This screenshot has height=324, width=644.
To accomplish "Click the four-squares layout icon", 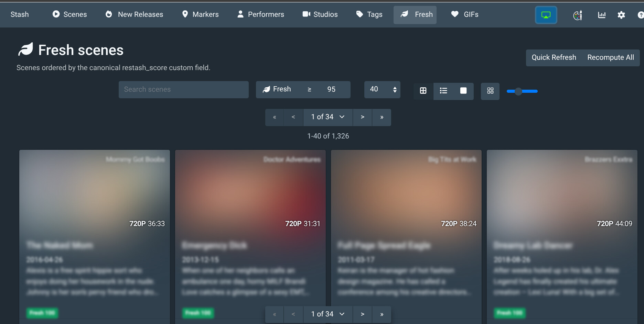I will (490, 91).
